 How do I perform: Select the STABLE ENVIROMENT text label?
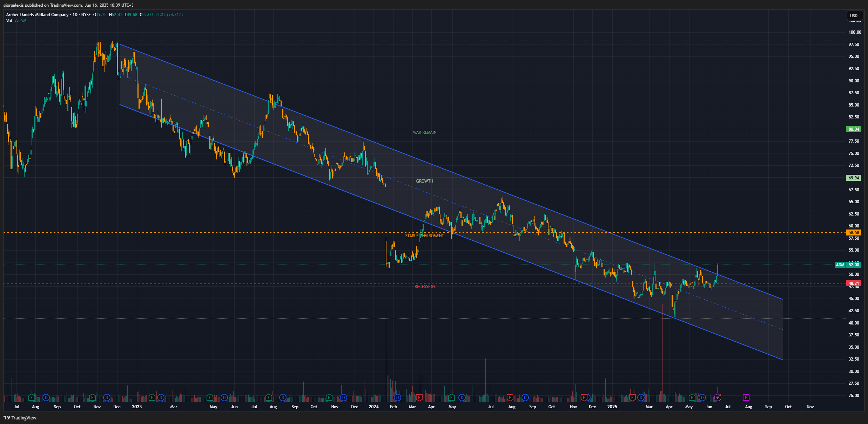tap(424, 236)
